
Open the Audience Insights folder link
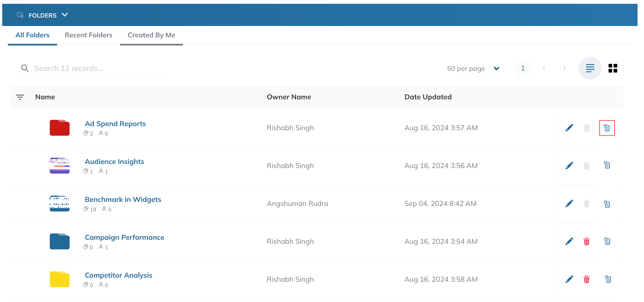click(114, 162)
